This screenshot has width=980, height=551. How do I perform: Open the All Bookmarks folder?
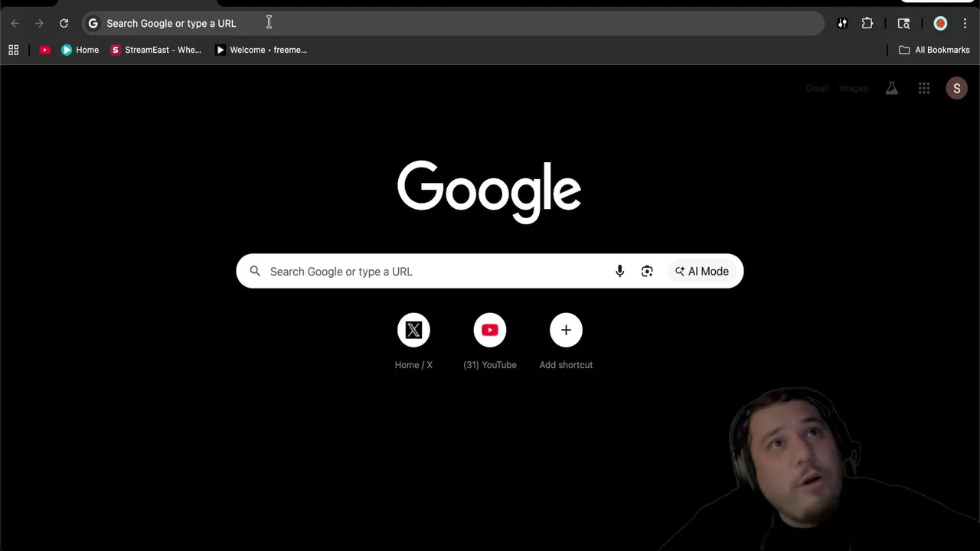tap(934, 50)
